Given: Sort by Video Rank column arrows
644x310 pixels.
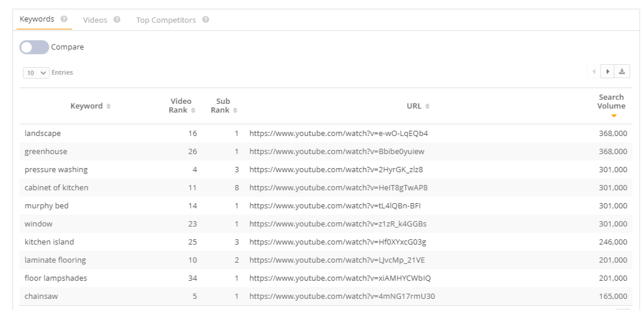Looking at the screenshot, I should tap(193, 110).
